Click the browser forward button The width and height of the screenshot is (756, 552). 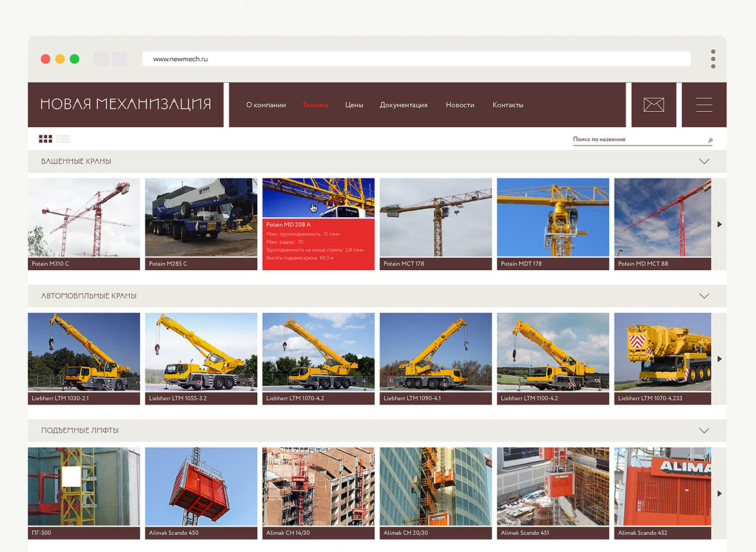click(120, 59)
